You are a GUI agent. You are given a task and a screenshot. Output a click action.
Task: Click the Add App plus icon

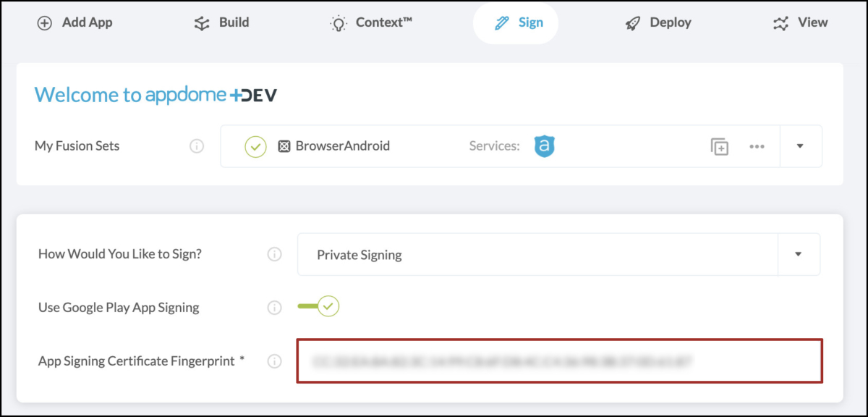tap(45, 22)
